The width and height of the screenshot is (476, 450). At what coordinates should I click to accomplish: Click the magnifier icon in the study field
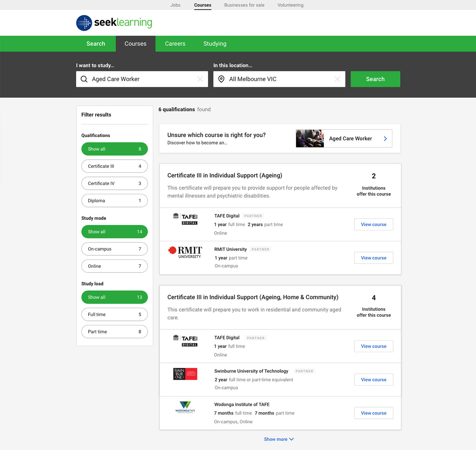[x=84, y=79]
